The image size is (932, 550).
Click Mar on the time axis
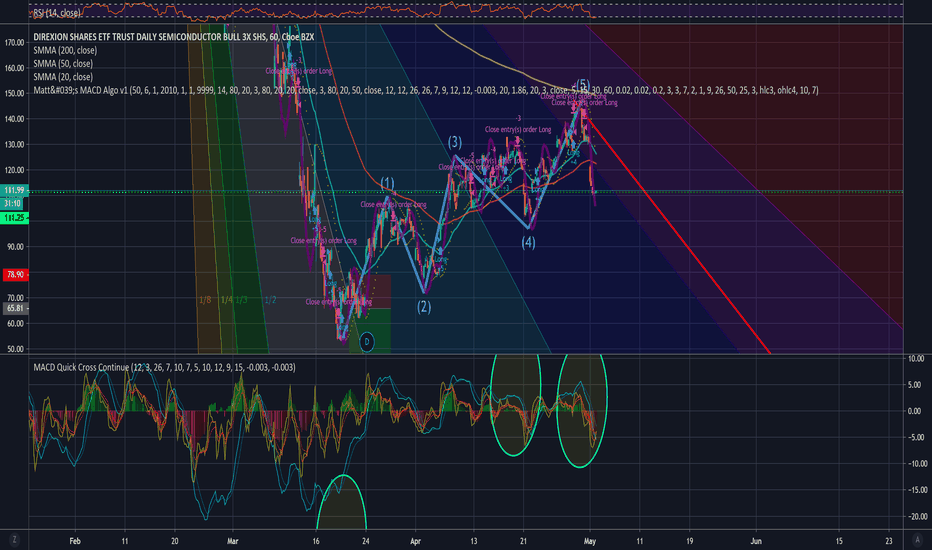232,541
